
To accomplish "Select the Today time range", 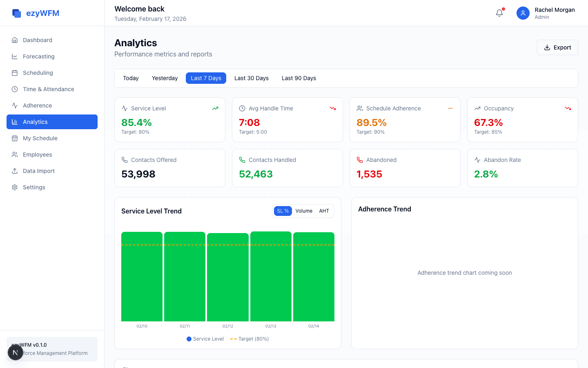I will coord(131,78).
